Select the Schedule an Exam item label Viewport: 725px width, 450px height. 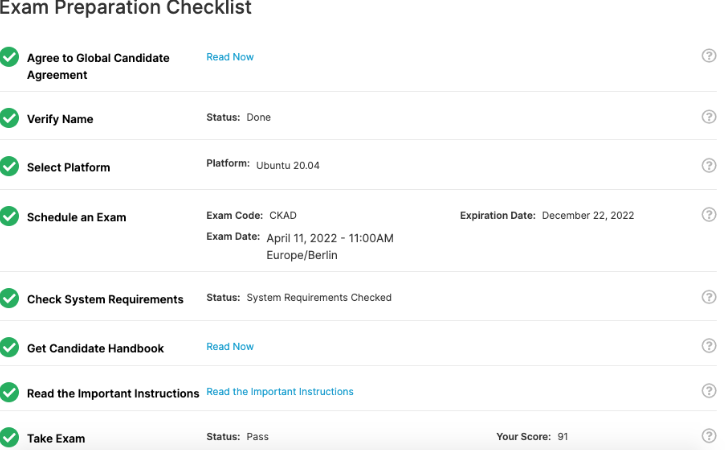pyautogui.click(x=76, y=217)
